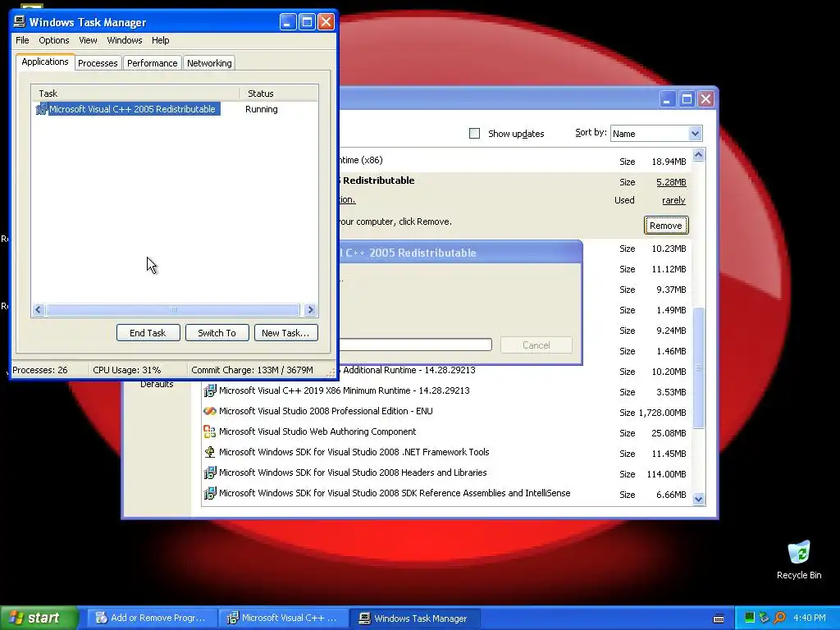The image size is (840, 630).
Task: Click the Running status text
Action: coord(262,109)
